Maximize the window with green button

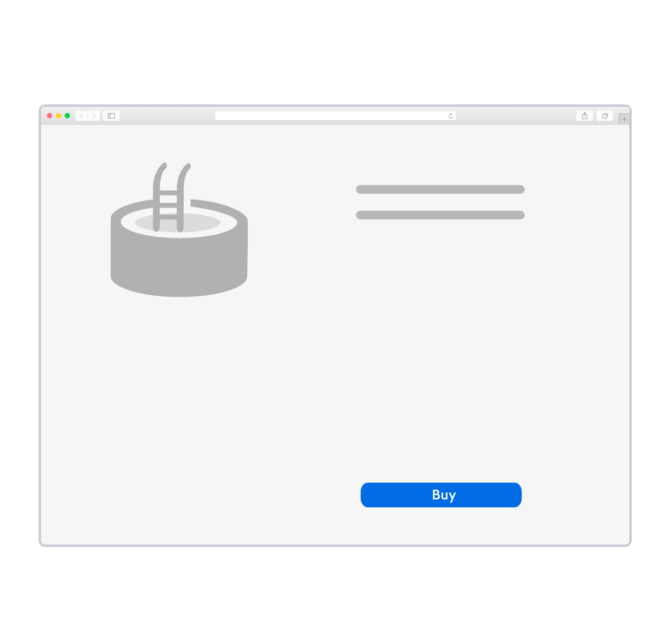(67, 116)
